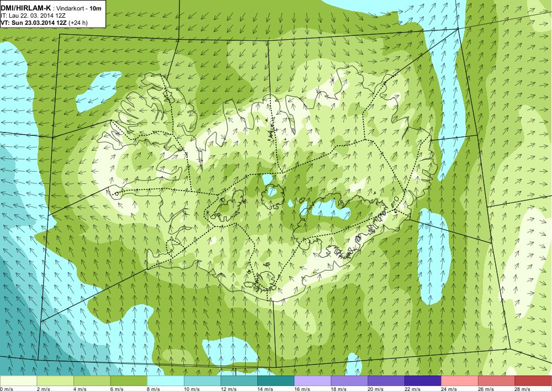
Task: Click the "0 m/s" legend label
Action: [7, 389]
